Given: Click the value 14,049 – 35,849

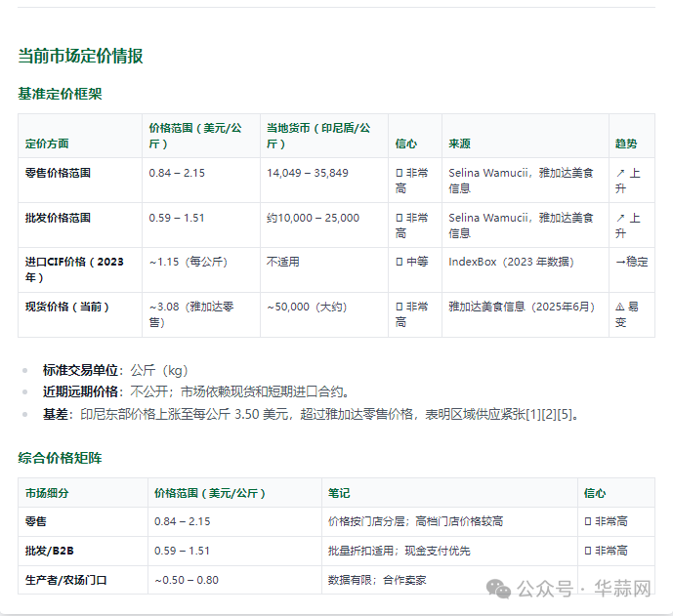Looking at the screenshot, I should 308,173.
